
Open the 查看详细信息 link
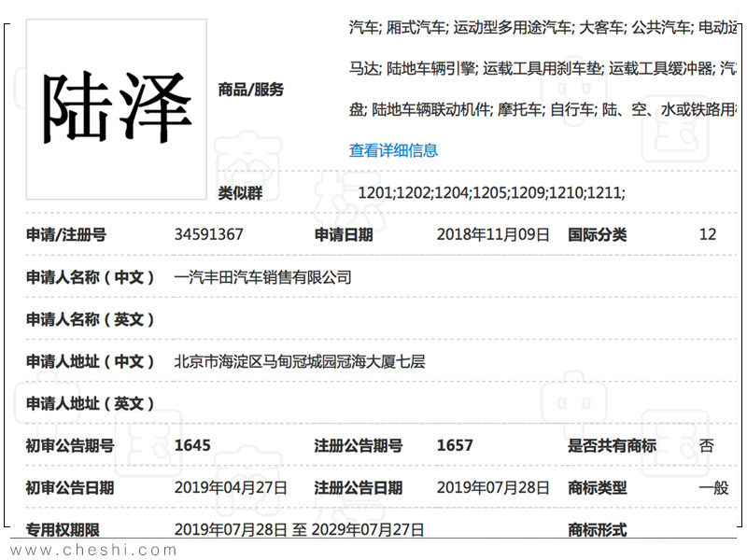(x=393, y=150)
